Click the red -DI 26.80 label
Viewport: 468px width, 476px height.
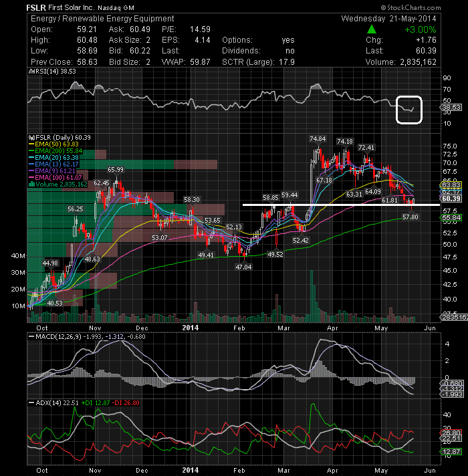pos(126,403)
